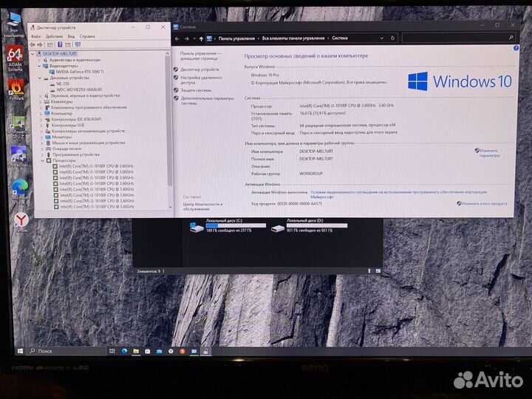This screenshot has height=399, width=532.
Task: Open Microsoft Edge from the taskbar
Action: (x=124, y=351)
